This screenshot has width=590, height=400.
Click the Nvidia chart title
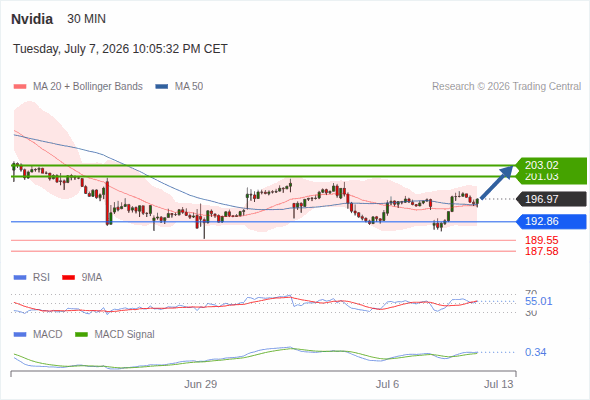(32, 19)
